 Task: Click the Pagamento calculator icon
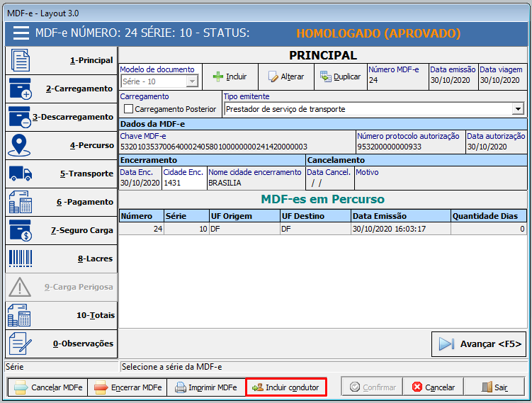click(19, 202)
